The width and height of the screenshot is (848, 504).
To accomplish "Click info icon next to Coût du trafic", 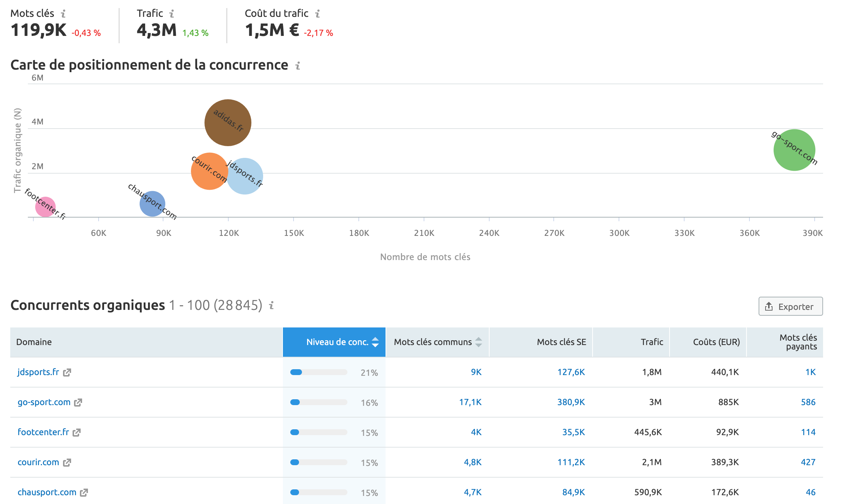I will (x=318, y=14).
